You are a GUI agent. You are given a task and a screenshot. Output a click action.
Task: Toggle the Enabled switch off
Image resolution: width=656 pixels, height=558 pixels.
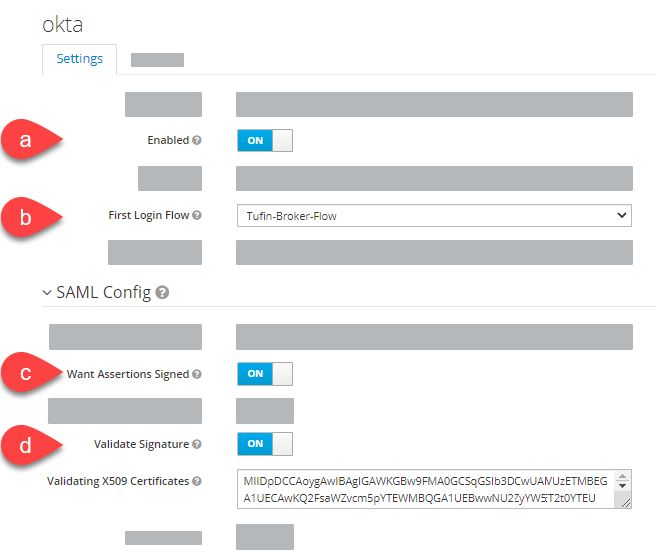tap(265, 141)
